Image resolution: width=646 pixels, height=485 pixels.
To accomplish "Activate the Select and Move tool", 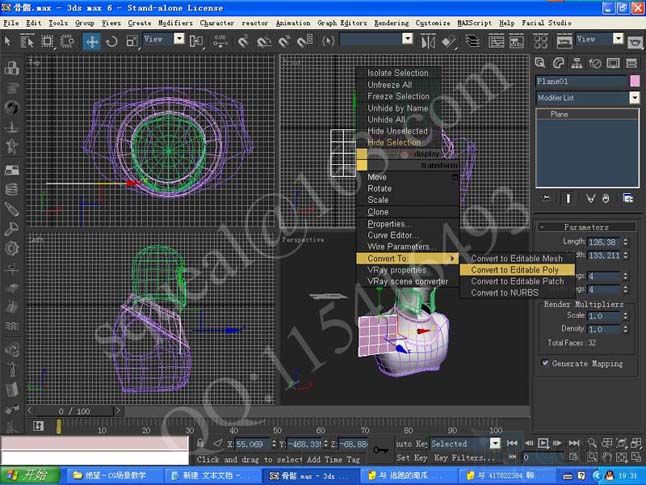I will tap(91, 41).
